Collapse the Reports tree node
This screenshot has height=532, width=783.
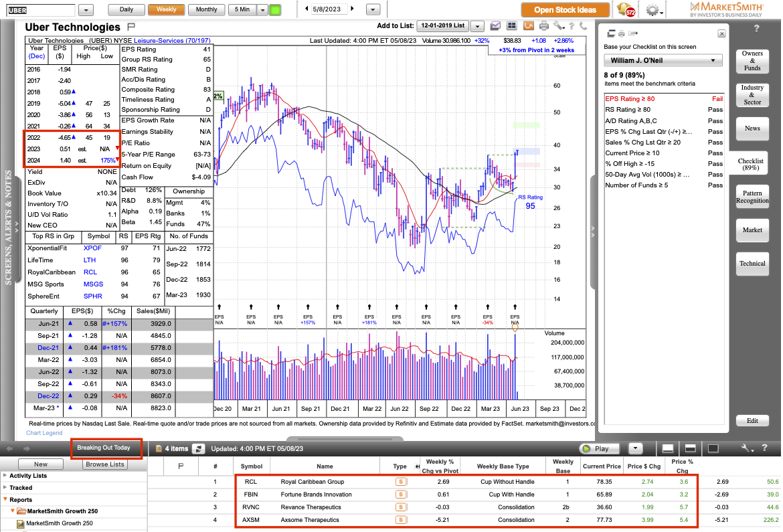pos(5,499)
